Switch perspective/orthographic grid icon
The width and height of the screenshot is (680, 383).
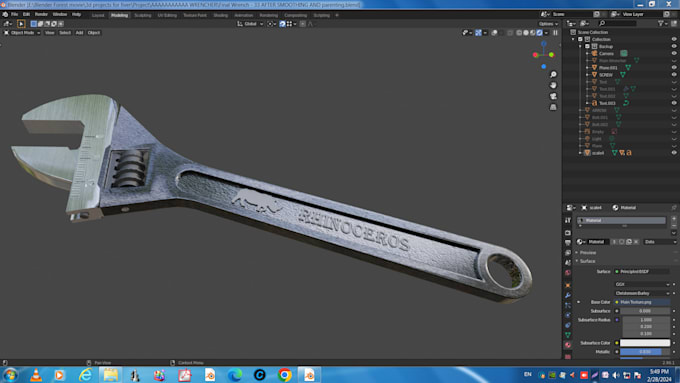[x=553, y=107]
